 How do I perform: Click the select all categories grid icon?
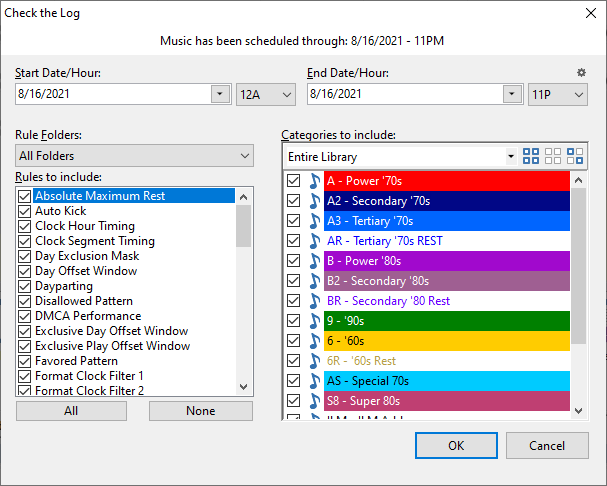coord(531,156)
